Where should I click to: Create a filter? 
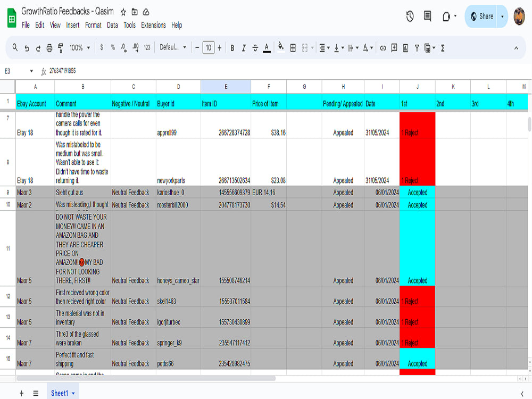tap(417, 48)
